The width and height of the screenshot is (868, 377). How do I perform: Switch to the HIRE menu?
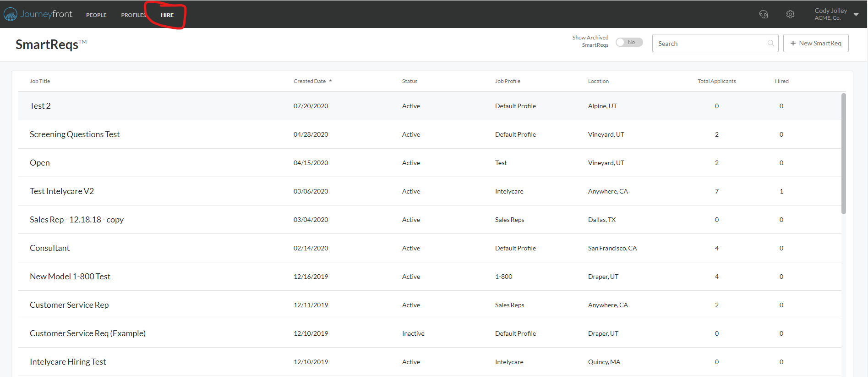[x=167, y=15]
